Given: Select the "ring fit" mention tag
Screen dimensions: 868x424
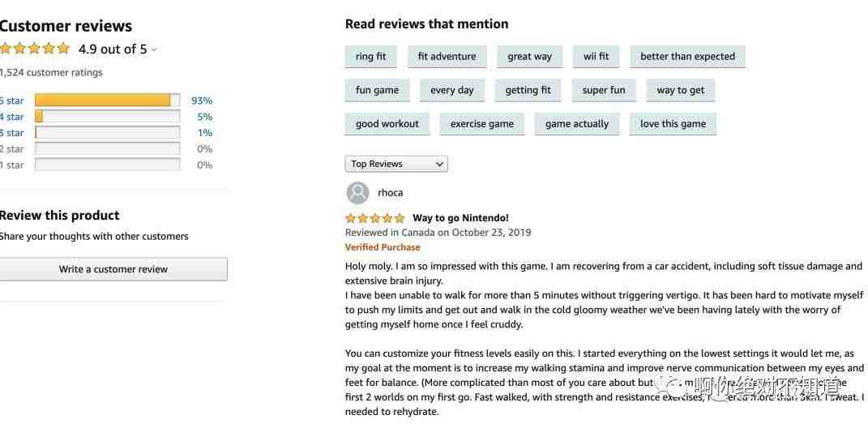Looking at the screenshot, I should tap(370, 57).
